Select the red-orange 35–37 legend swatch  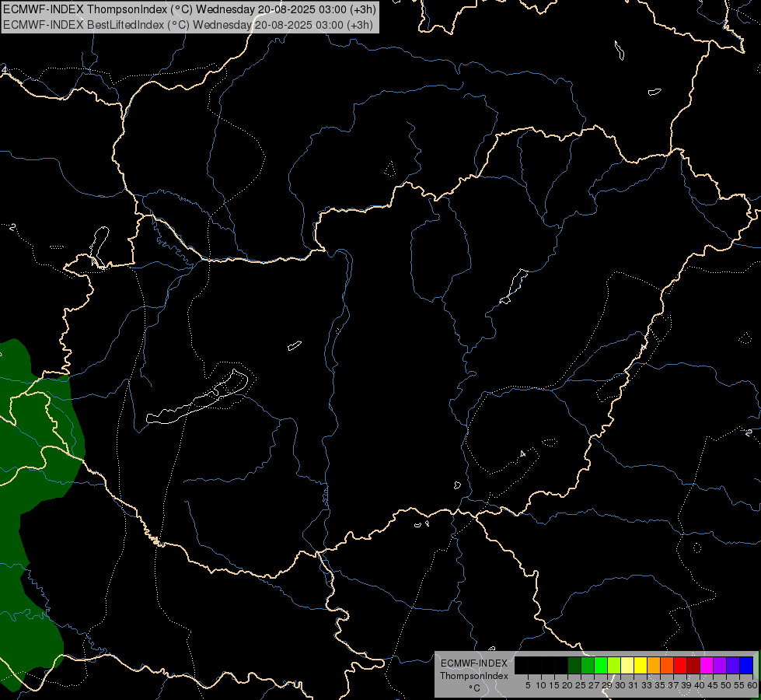(667, 665)
